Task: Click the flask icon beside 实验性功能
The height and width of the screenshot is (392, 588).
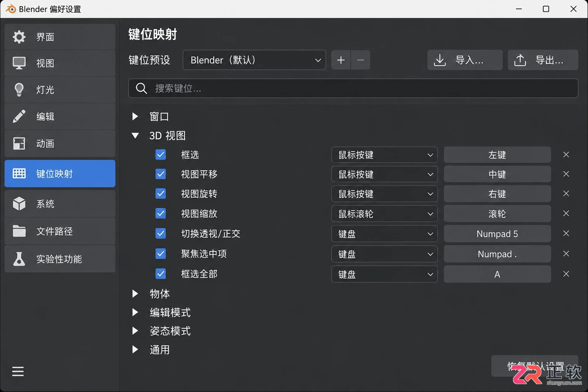Action: coord(19,259)
